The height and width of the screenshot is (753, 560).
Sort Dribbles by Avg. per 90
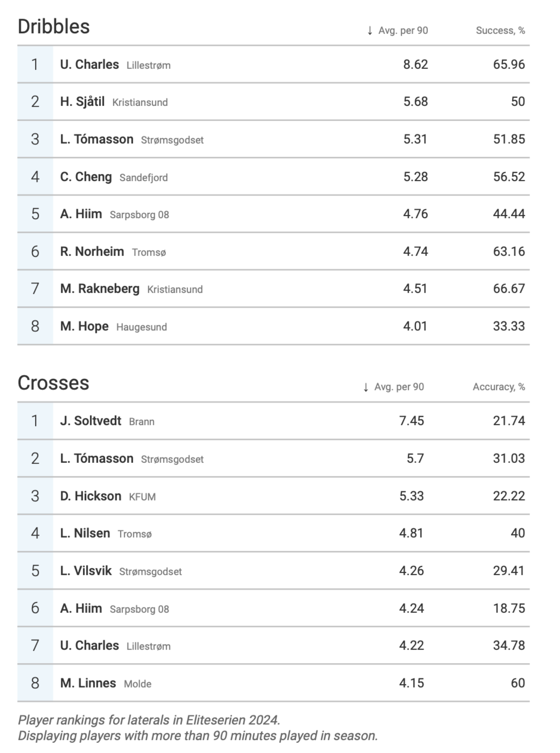(x=403, y=31)
